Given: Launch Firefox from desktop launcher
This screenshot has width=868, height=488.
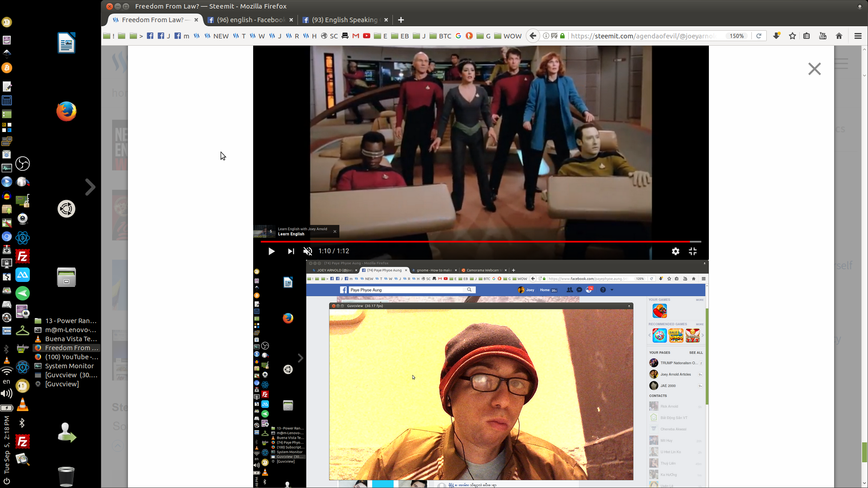Looking at the screenshot, I should tap(66, 111).
